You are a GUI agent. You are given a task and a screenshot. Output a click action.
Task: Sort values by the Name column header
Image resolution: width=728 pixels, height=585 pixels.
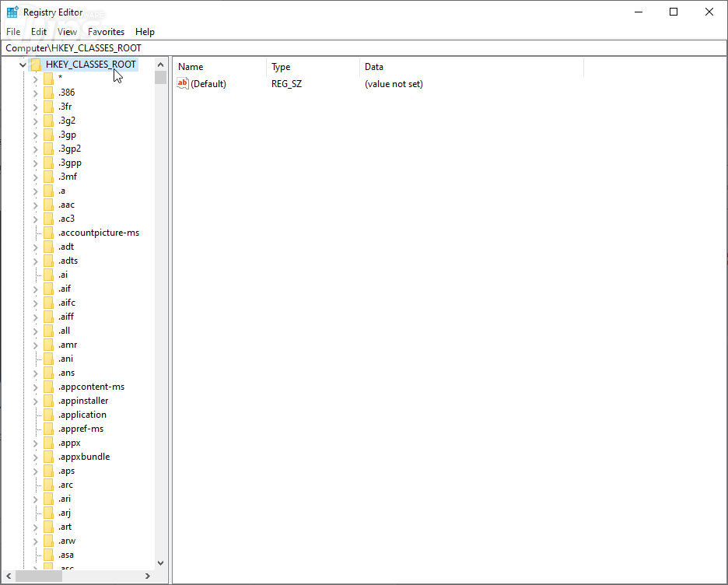pos(219,67)
